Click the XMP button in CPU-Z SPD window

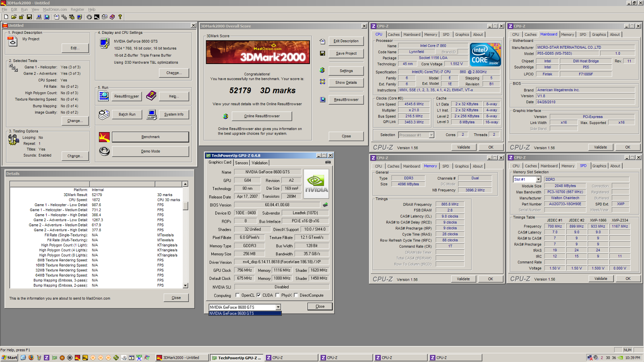[x=621, y=204]
